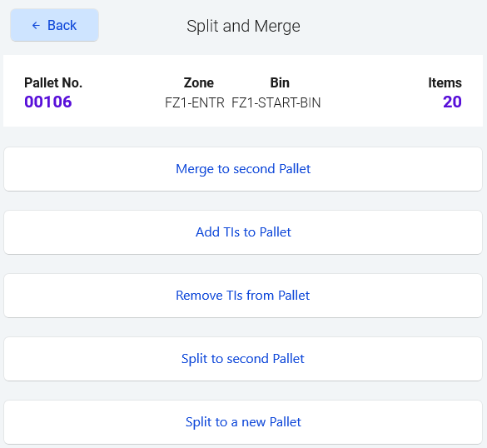487x448 pixels.
Task: Click pallet number 00106
Action: tap(48, 102)
